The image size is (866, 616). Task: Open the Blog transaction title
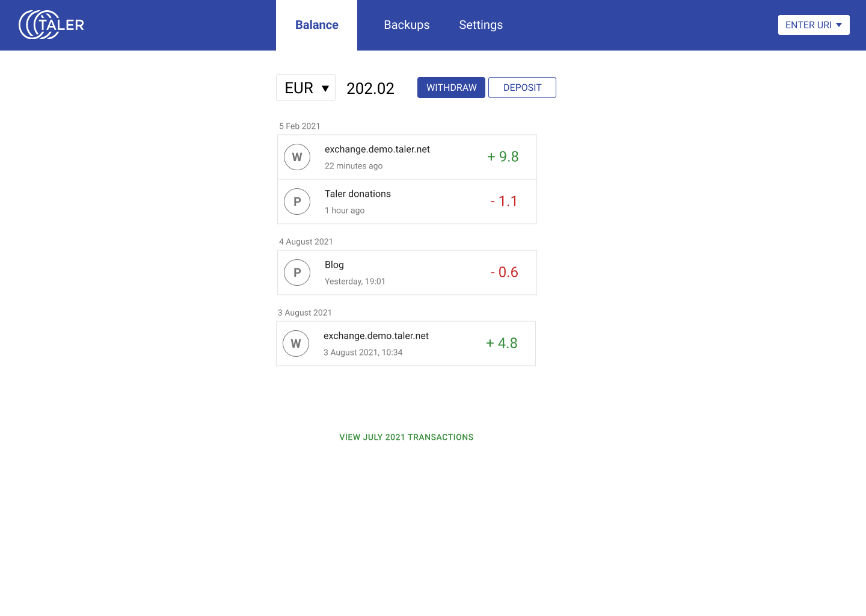point(334,265)
